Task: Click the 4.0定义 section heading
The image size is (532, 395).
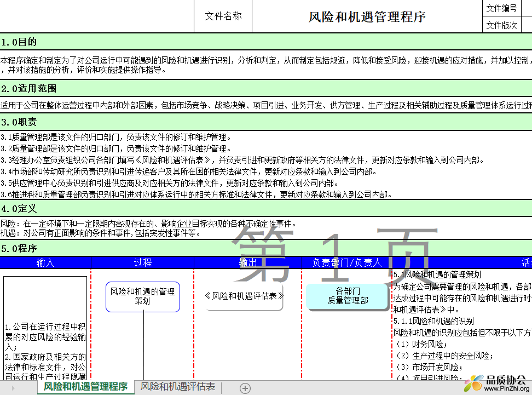Action: click(19, 208)
